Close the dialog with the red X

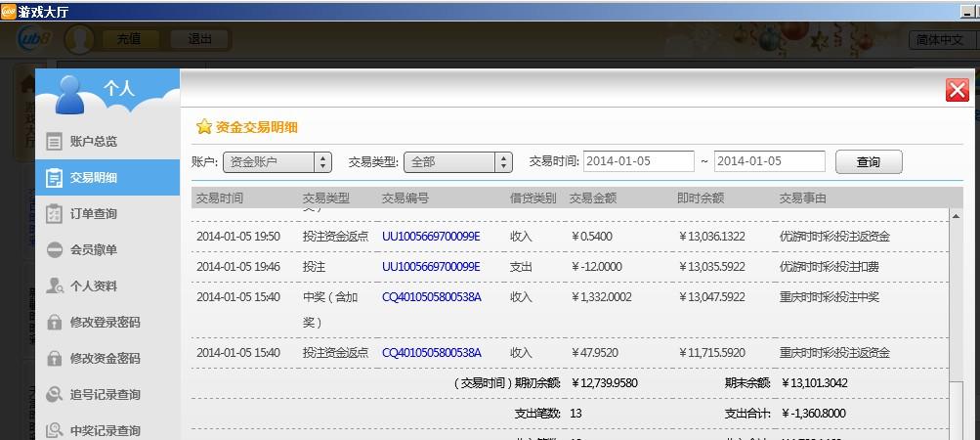(x=957, y=90)
